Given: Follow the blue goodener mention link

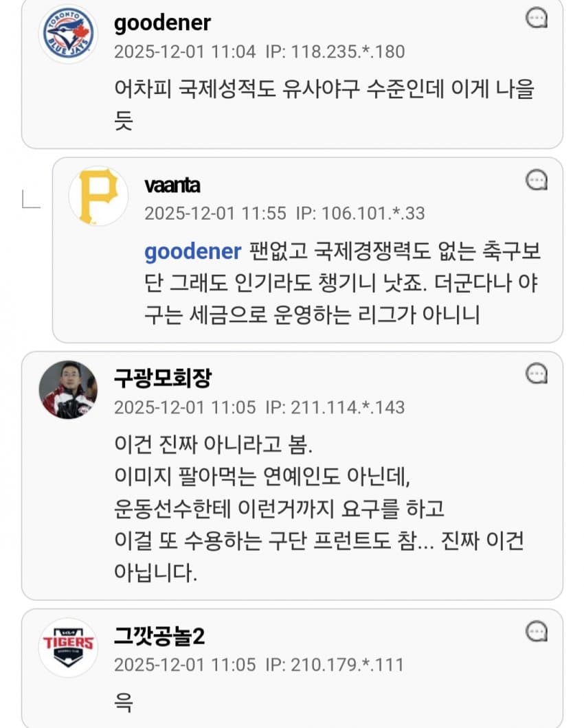Looking at the screenshot, I should coord(192,251).
